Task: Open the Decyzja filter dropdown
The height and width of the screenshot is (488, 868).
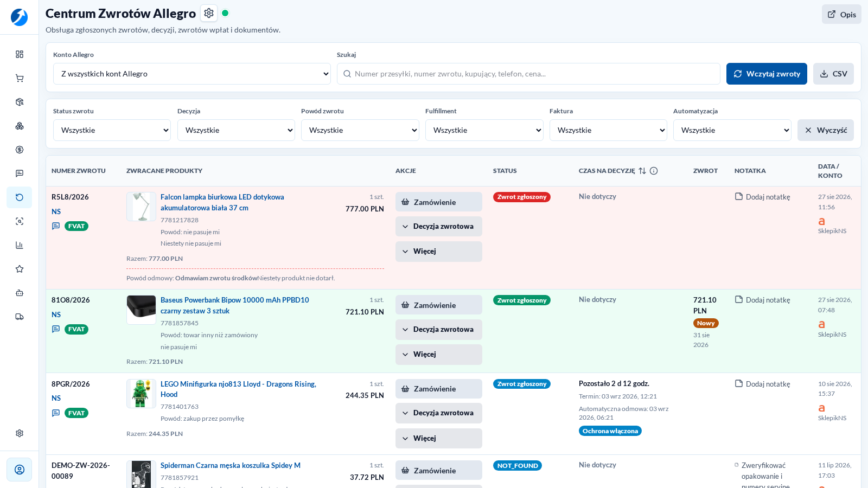Action: (236, 130)
